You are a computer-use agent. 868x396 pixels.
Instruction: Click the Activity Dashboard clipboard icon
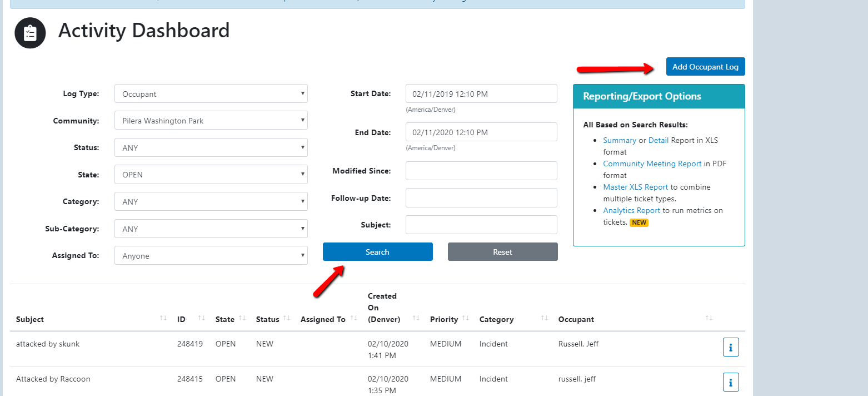point(30,33)
